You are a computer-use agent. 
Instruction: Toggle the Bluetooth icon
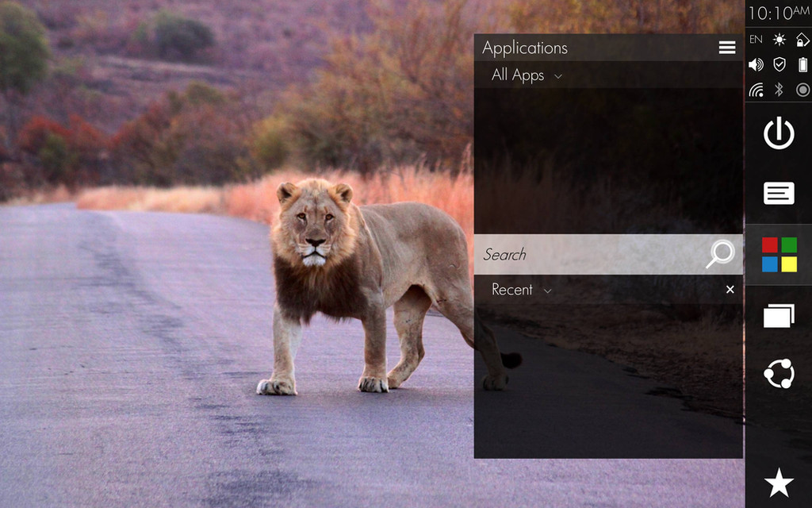[x=779, y=90]
